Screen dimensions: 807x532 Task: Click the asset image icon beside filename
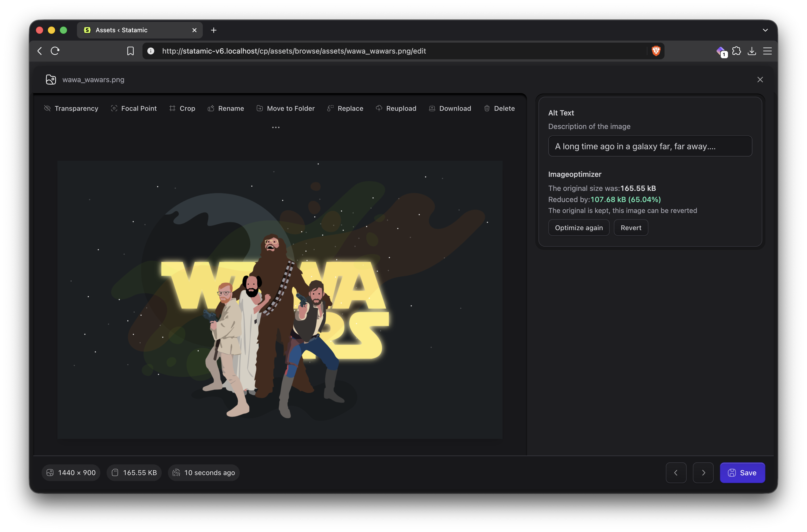click(x=51, y=79)
